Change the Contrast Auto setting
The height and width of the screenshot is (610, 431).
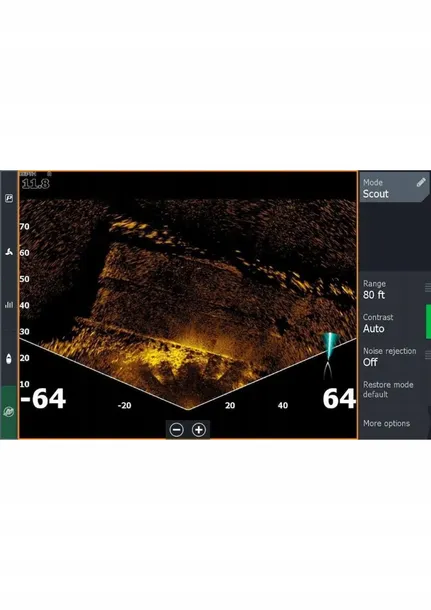tap(392, 323)
